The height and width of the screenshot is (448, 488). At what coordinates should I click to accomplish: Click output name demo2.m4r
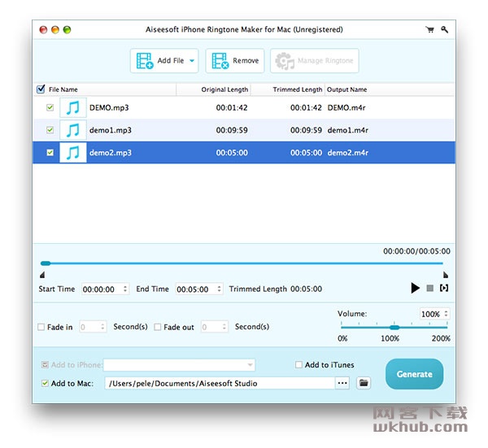point(347,153)
